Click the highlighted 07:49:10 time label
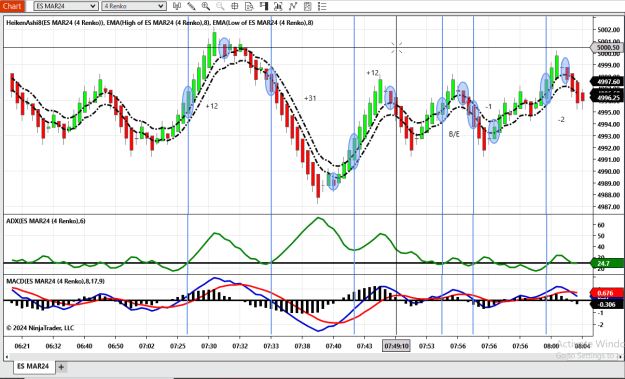 (x=396, y=346)
